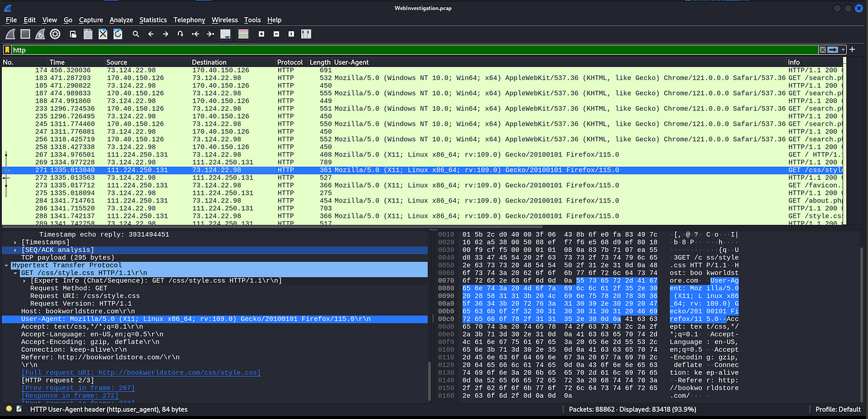Open the display filter bookmark toggle
Viewport: 868px width, 419px height.
tap(8, 49)
